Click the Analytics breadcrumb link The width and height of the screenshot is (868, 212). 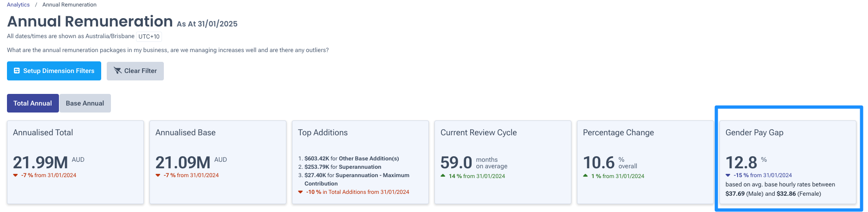click(18, 5)
